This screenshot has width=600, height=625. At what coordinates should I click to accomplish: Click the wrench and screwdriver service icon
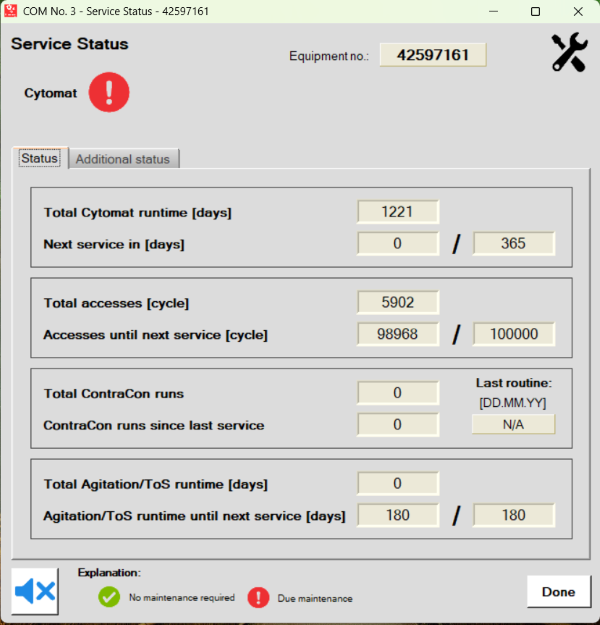[569, 53]
